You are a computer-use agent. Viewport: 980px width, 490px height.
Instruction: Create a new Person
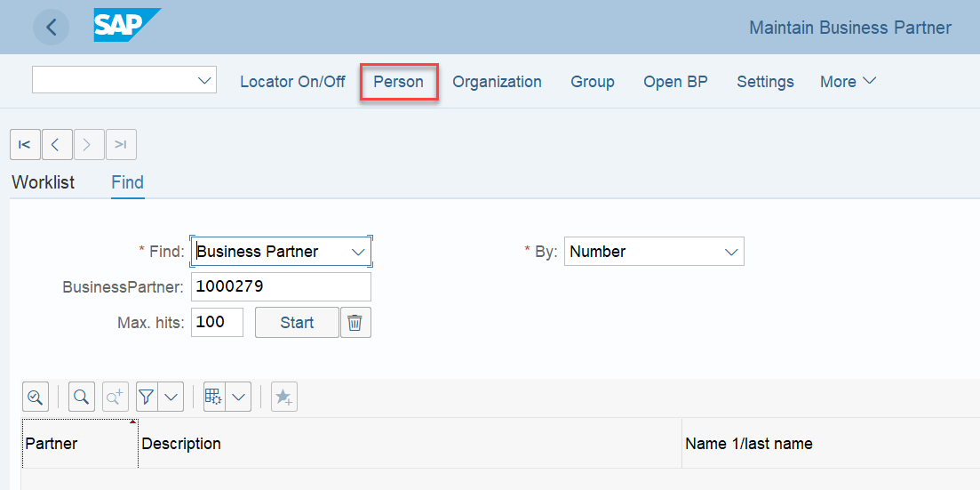tap(399, 81)
